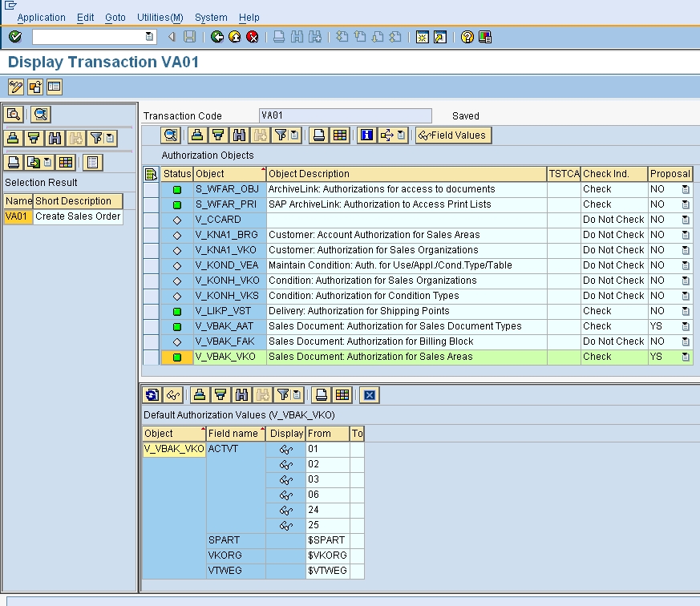The width and height of the screenshot is (700, 606).
Task: Open the Goto menu
Action: pyautogui.click(x=115, y=17)
